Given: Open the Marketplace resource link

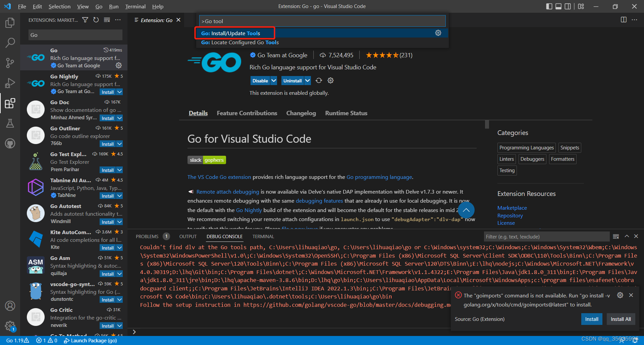Looking at the screenshot, I should [x=512, y=208].
